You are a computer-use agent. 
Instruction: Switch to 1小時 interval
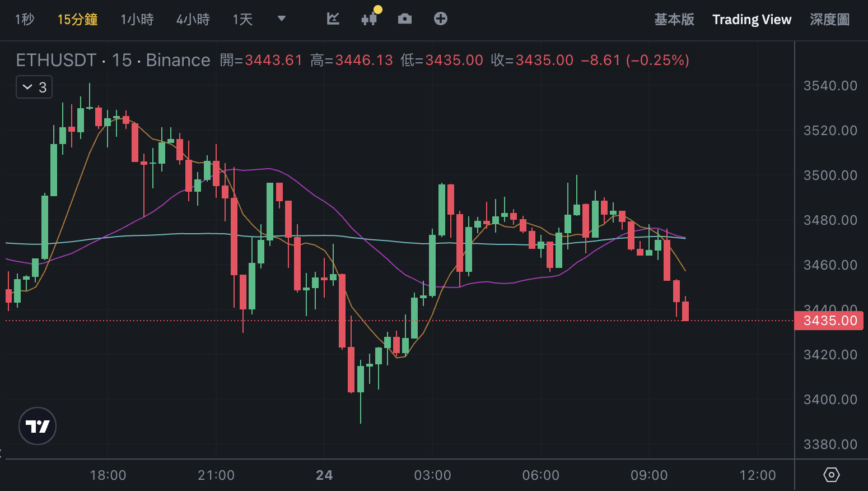point(137,20)
